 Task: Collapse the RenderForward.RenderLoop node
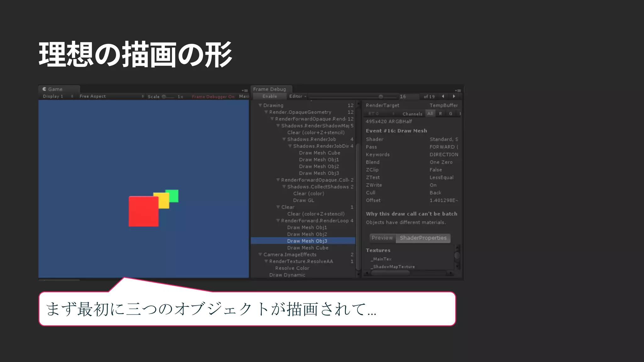(278, 221)
